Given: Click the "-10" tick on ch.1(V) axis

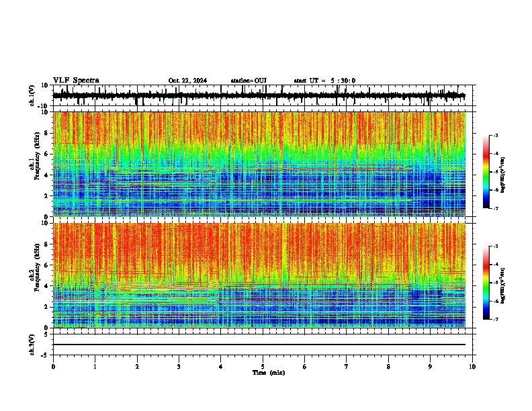Looking at the screenshot, I should [x=44, y=106].
